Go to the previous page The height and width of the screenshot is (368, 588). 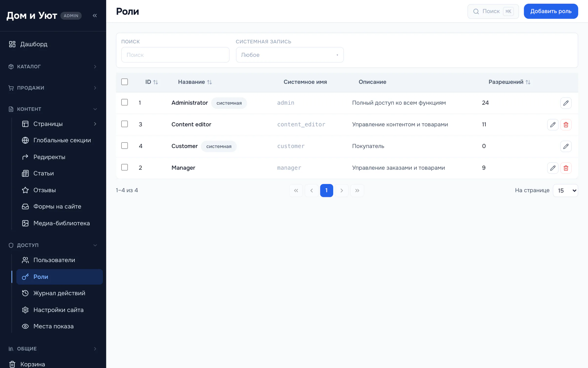pos(311,190)
